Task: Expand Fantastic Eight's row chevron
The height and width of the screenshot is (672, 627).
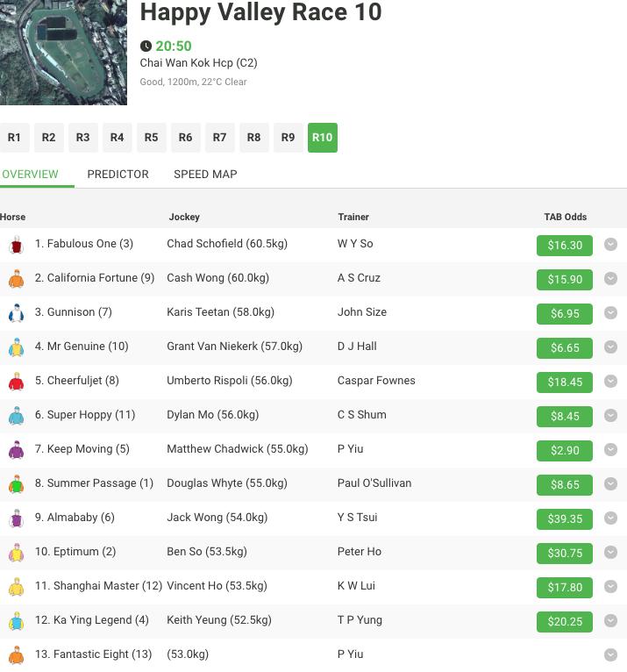Action: [x=611, y=654]
